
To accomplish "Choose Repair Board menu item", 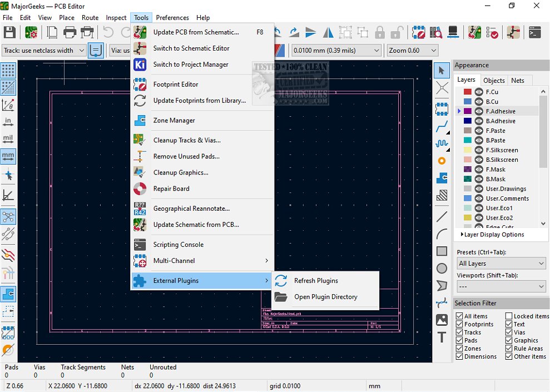I will 202,188.
